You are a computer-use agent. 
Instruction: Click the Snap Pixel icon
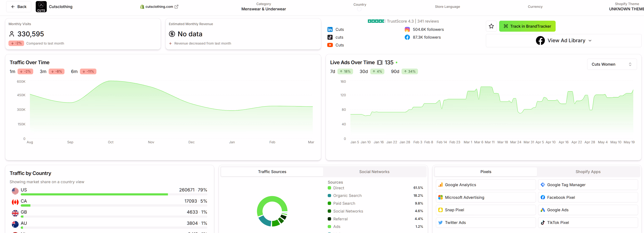440,210
